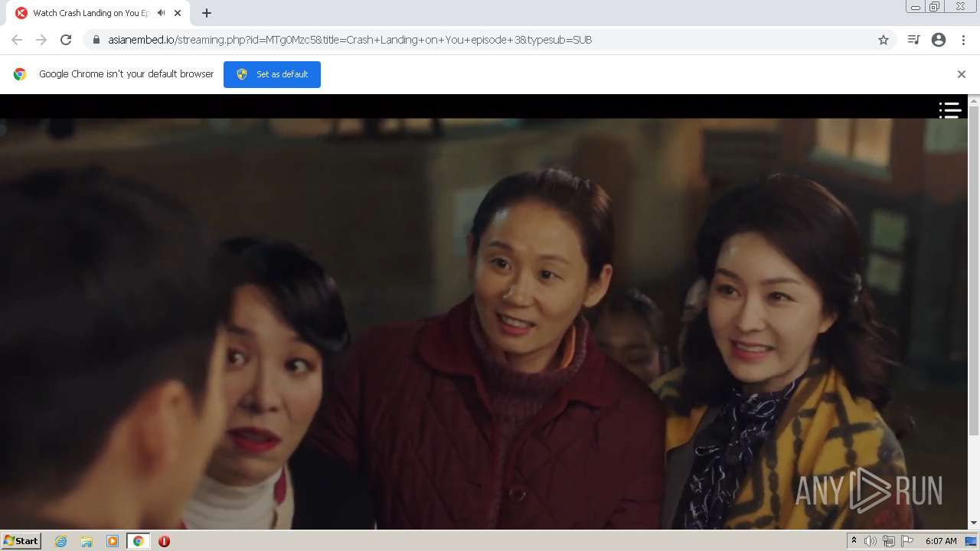
Task: Reload the current page
Action: click(x=66, y=40)
